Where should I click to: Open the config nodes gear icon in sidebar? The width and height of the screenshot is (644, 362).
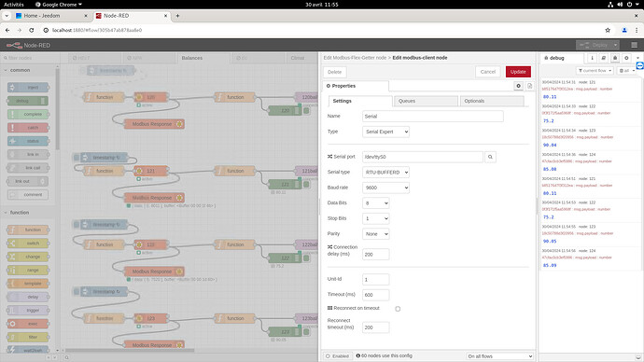626,58
